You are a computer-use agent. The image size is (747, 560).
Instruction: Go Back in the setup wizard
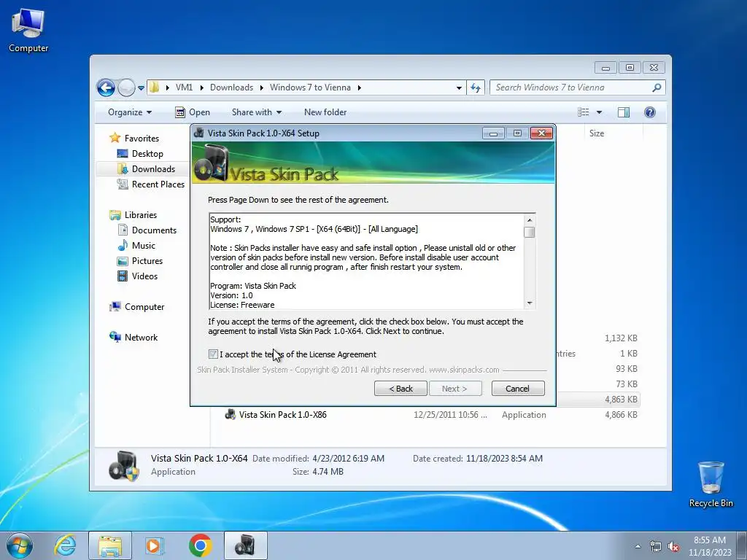pyautogui.click(x=400, y=389)
